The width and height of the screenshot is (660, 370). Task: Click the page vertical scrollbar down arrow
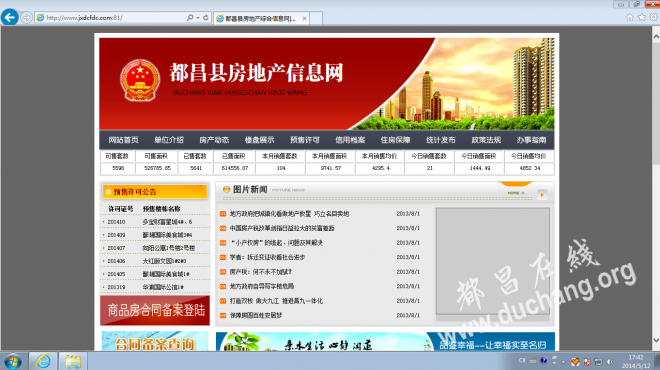coord(656,340)
